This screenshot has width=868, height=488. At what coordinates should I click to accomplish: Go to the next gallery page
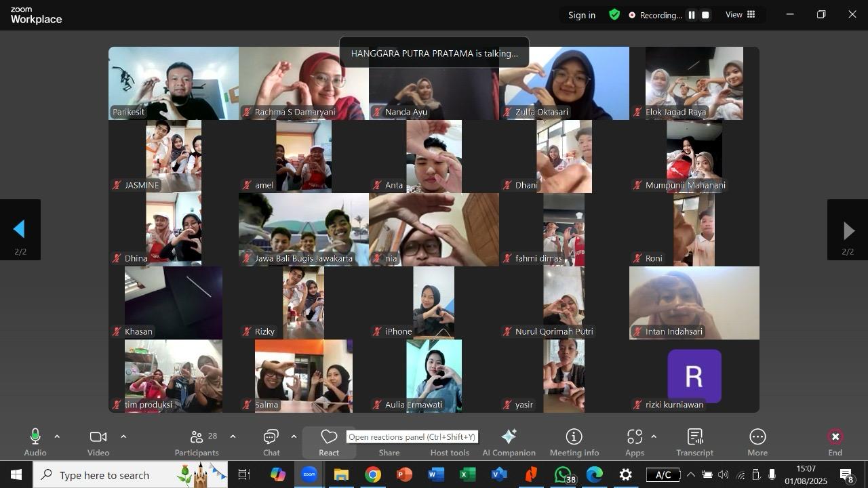tap(848, 230)
